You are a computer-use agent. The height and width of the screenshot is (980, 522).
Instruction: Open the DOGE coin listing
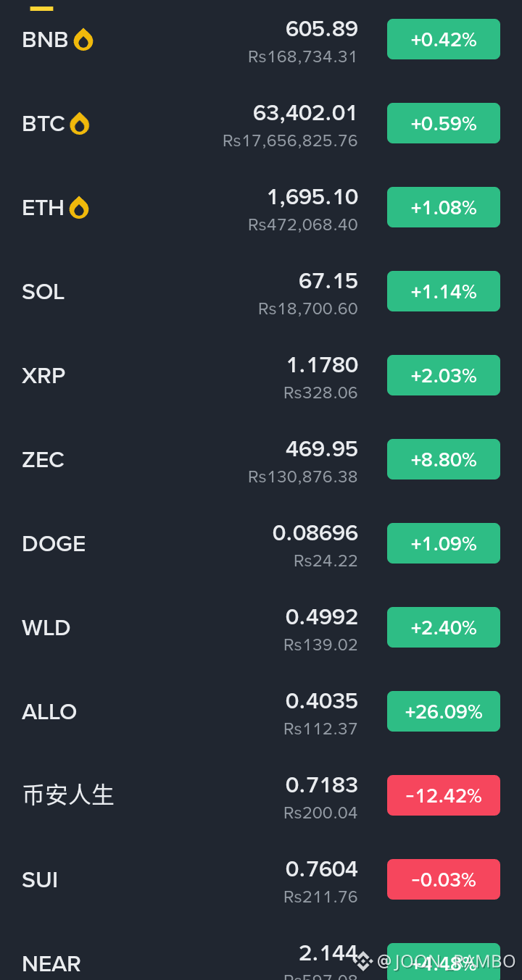pos(261,544)
